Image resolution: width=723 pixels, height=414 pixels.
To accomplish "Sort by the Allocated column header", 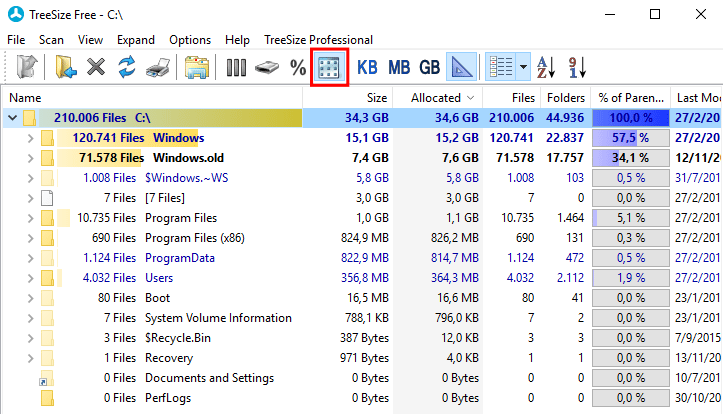I will click(438, 98).
